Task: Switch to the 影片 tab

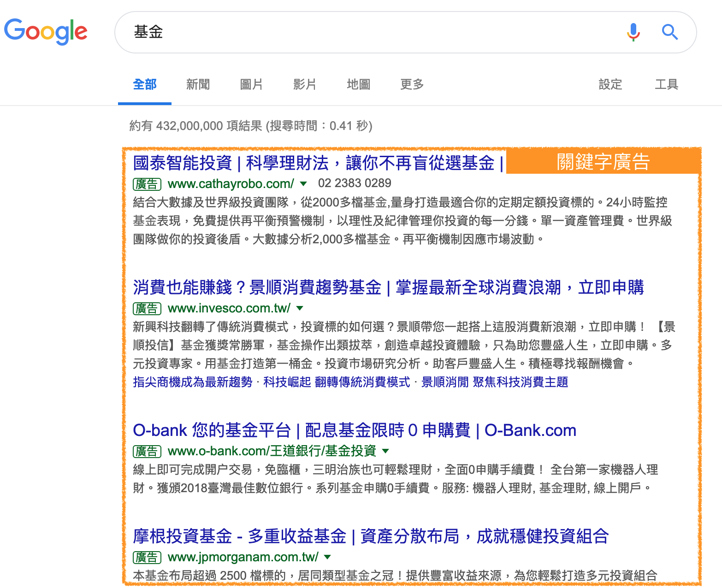Action: pos(305,84)
